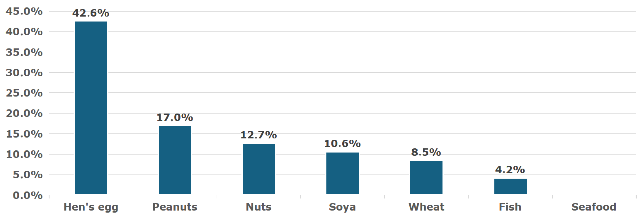The height and width of the screenshot is (216, 644).
Task: Click the 42.6% data label
Action: click(x=91, y=13)
